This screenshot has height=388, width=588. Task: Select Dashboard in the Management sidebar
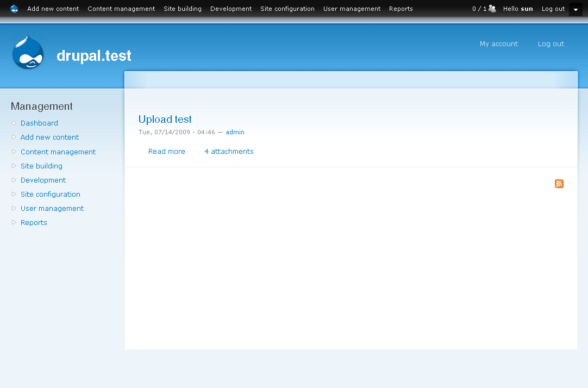(39, 123)
